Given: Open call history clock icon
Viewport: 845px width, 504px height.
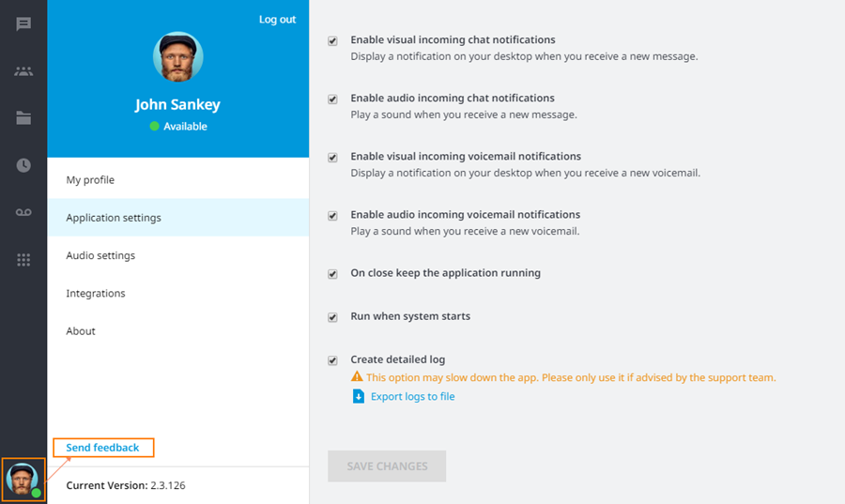Looking at the screenshot, I should tap(23, 165).
